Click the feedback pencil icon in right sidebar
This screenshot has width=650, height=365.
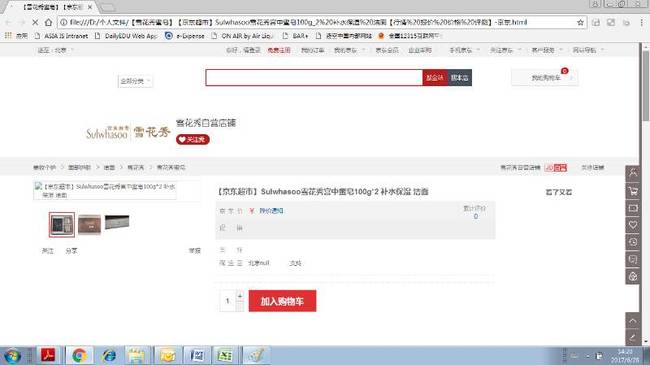tap(633, 337)
